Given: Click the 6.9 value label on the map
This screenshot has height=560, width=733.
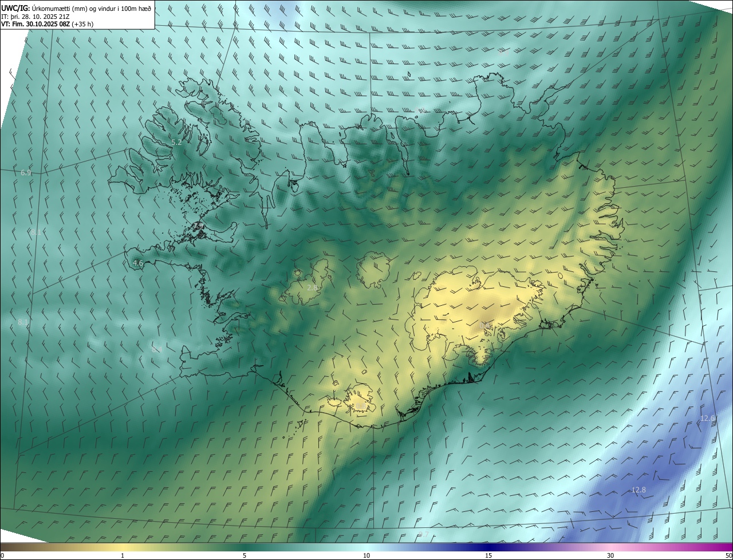Looking at the screenshot, I should [x=26, y=172].
